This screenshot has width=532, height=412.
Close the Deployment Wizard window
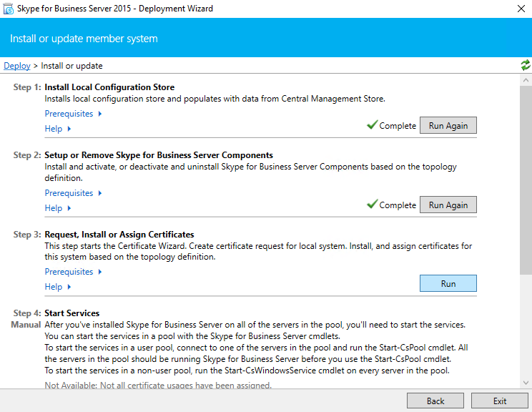coord(521,9)
